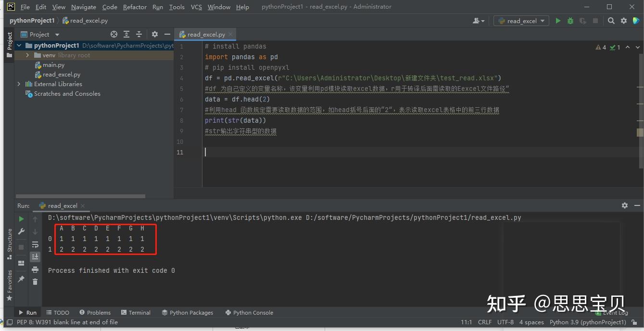644x331 pixels.
Task: Click the Project panel horizontal scrollbar
Action: tap(80, 196)
